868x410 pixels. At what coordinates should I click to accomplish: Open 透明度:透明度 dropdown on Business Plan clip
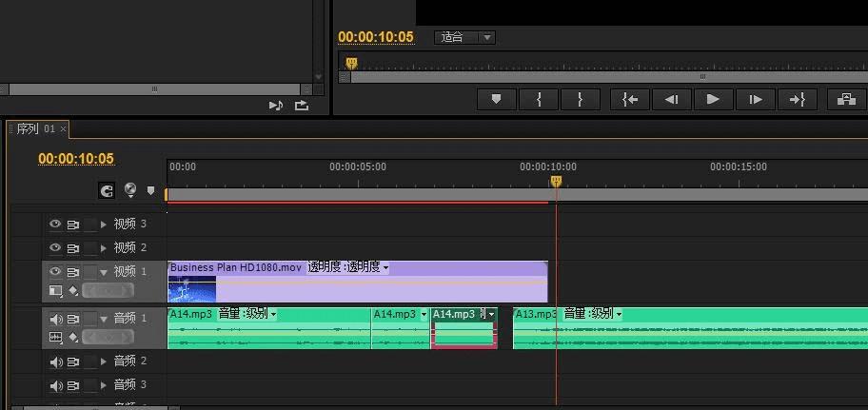click(347, 267)
